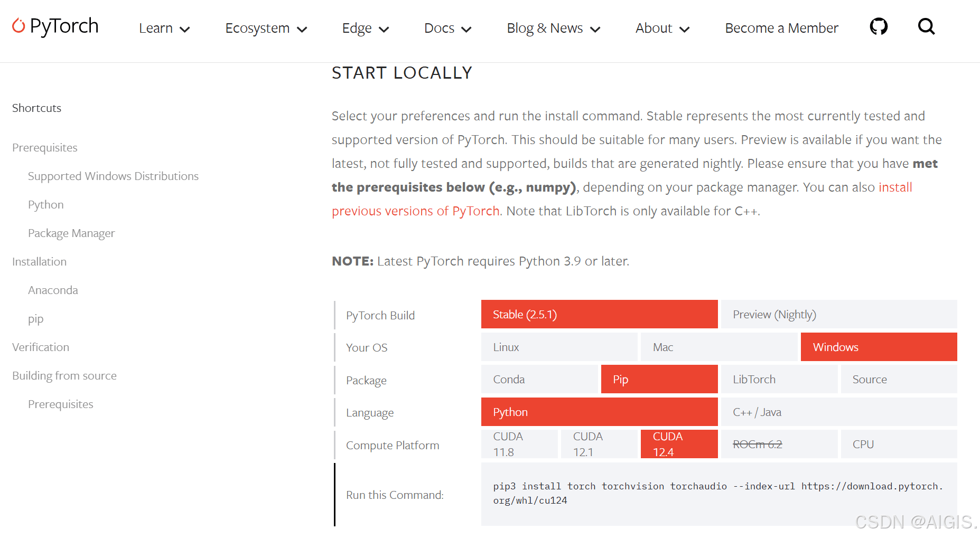Select Conda as the package
This screenshot has width=980, height=539.
[539, 380]
